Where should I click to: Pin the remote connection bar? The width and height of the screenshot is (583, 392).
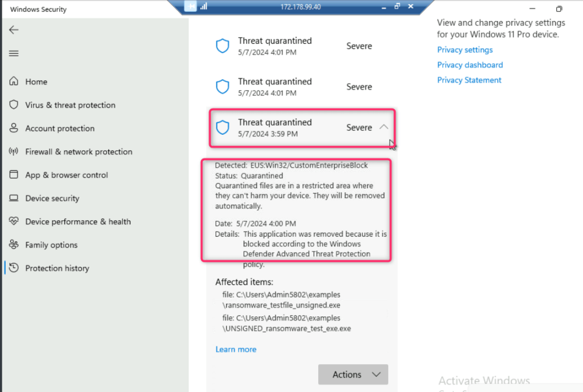click(191, 7)
